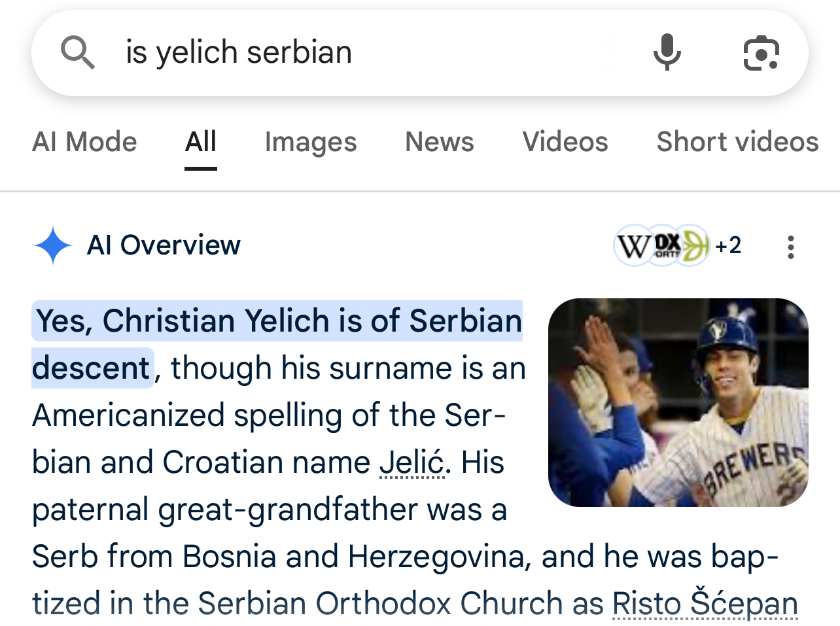Open the Brewers player photo thumbnail
This screenshot has height=626, width=840.
678,402
